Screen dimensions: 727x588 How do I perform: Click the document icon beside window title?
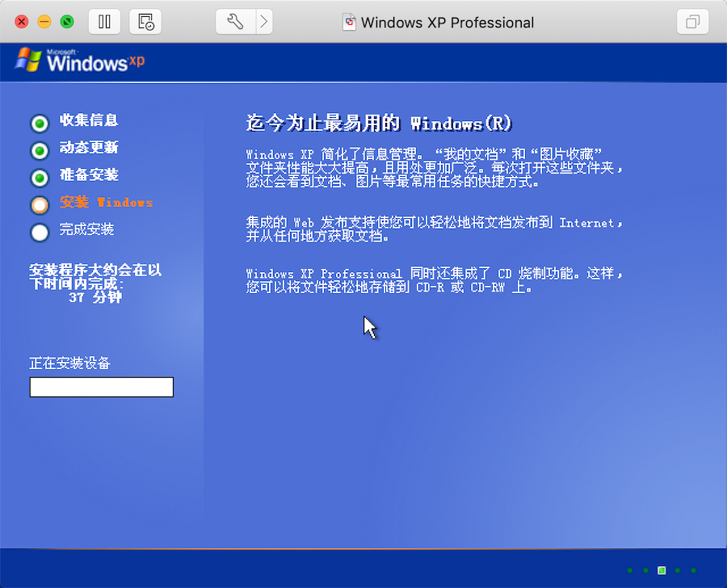pyautogui.click(x=345, y=22)
